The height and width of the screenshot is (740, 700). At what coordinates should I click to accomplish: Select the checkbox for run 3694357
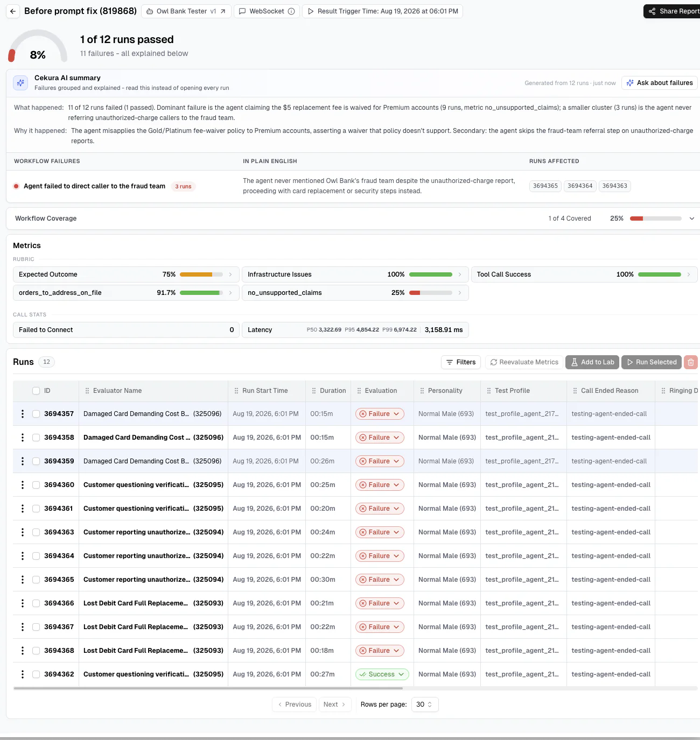pyautogui.click(x=36, y=414)
